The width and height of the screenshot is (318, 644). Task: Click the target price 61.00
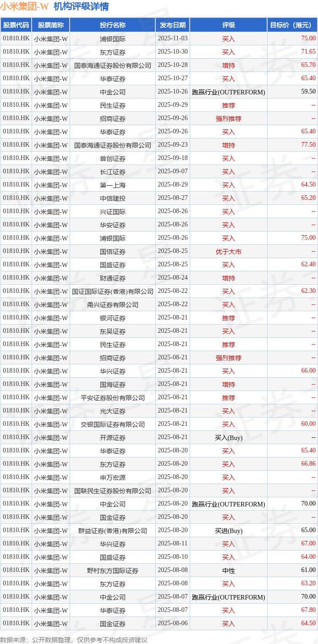coord(308,570)
